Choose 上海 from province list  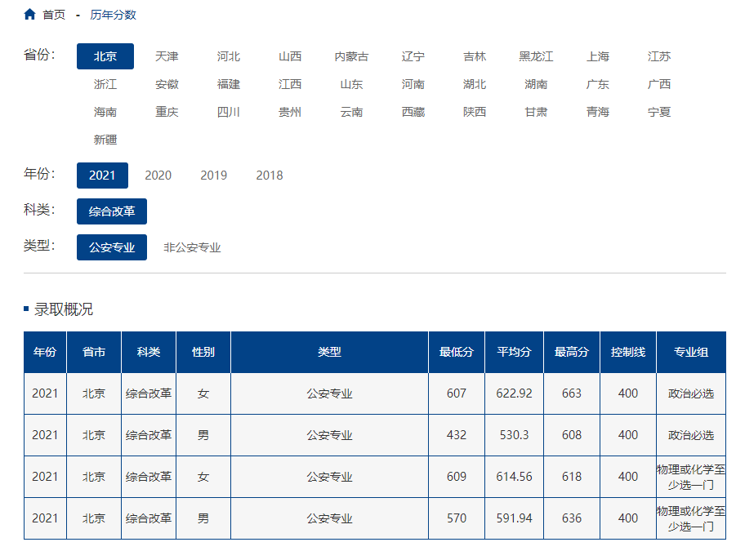tap(597, 56)
